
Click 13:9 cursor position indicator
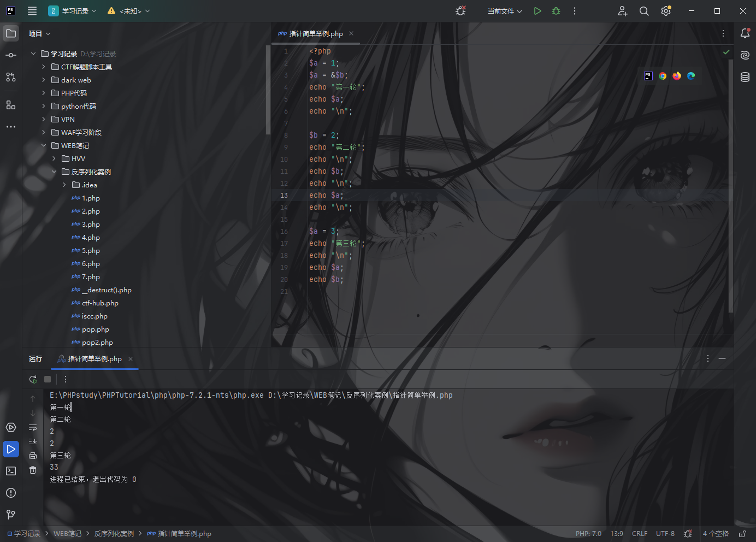617,534
